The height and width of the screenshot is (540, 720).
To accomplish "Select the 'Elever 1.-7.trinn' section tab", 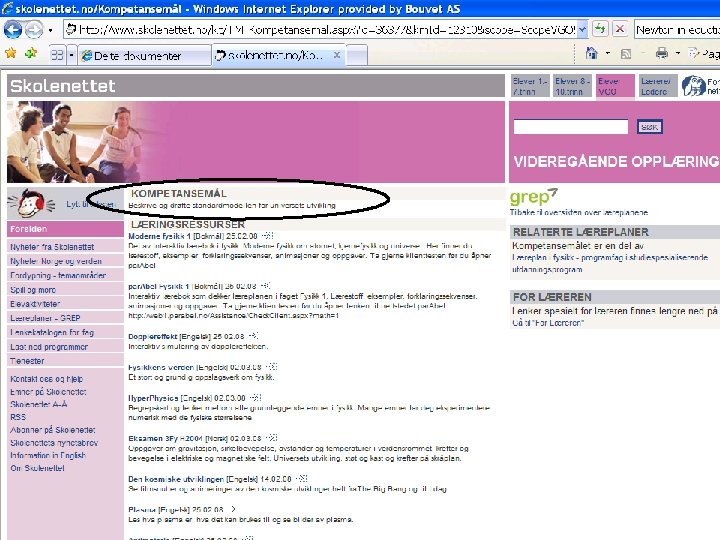I will 529,86.
